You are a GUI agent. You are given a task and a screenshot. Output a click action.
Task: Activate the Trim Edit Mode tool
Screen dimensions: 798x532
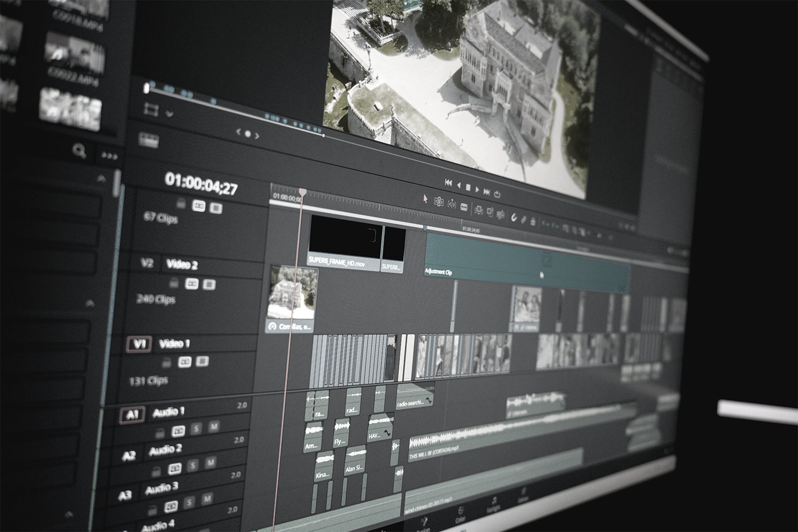coord(439,202)
